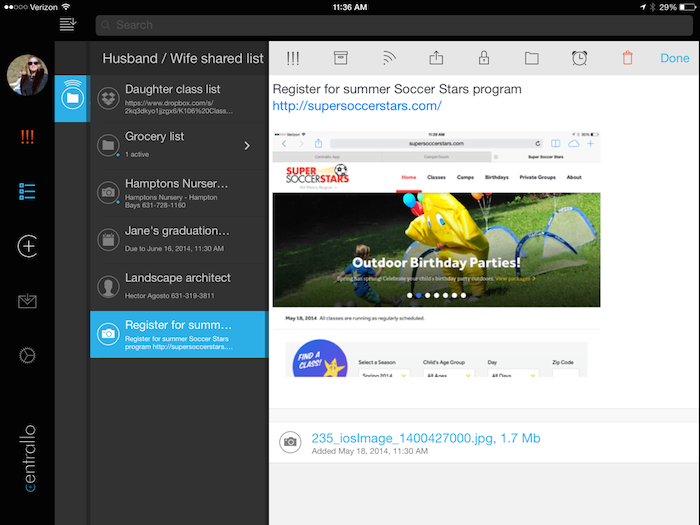Viewport: 700px width, 525px height.
Task: Open the inbox envelope icon in sidebar
Action: coord(27,301)
